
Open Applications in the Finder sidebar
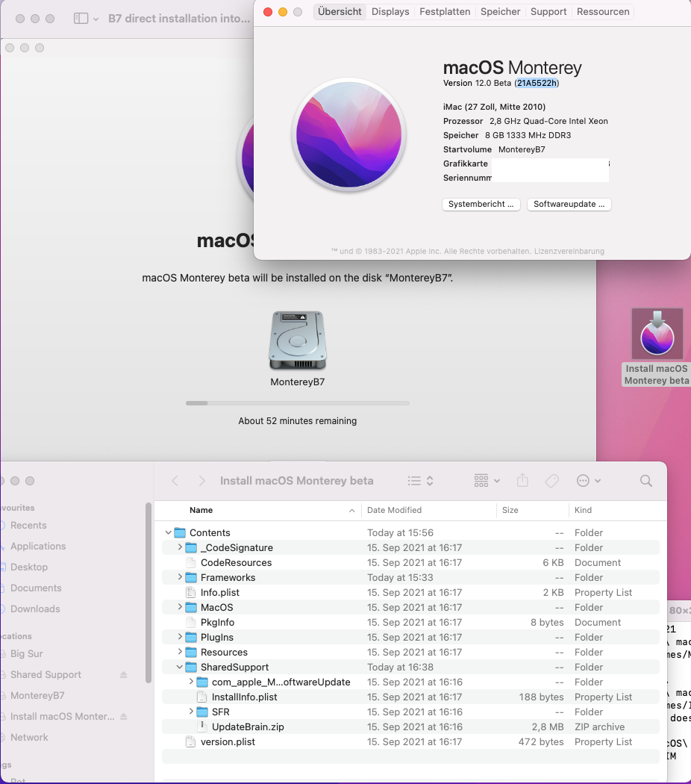click(38, 546)
